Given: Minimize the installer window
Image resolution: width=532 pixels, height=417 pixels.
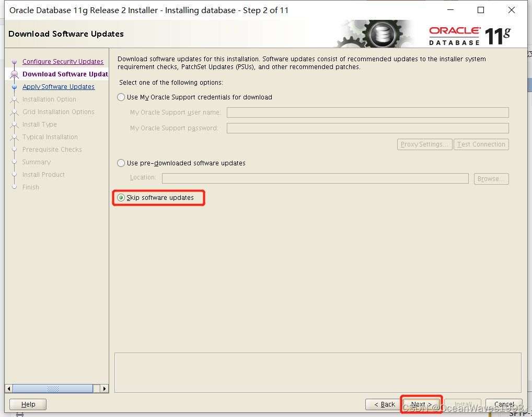Looking at the screenshot, I should click(x=450, y=10).
